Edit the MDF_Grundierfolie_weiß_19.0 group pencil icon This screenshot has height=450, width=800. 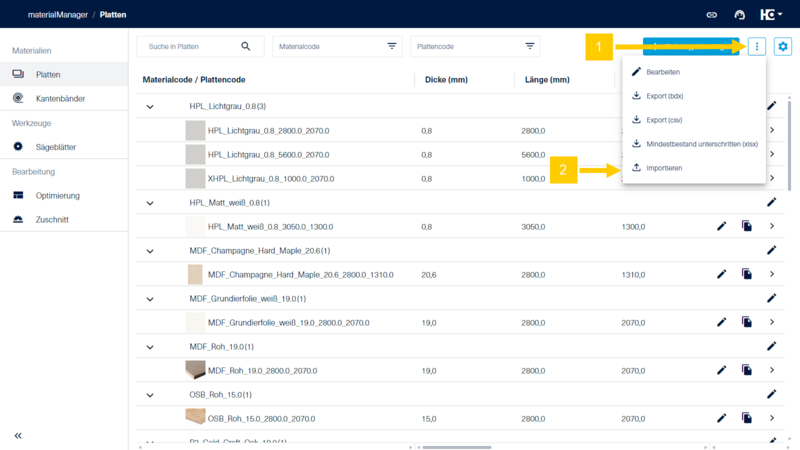772,298
